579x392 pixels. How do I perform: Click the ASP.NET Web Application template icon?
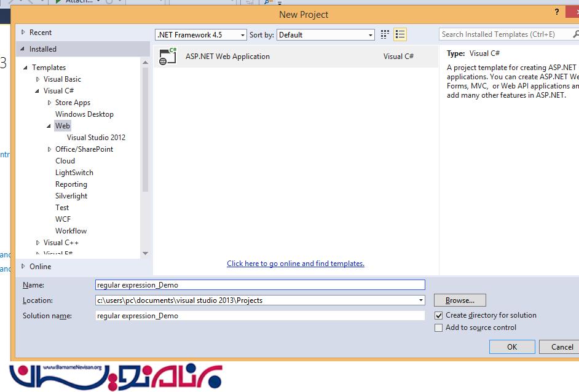(168, 57)
